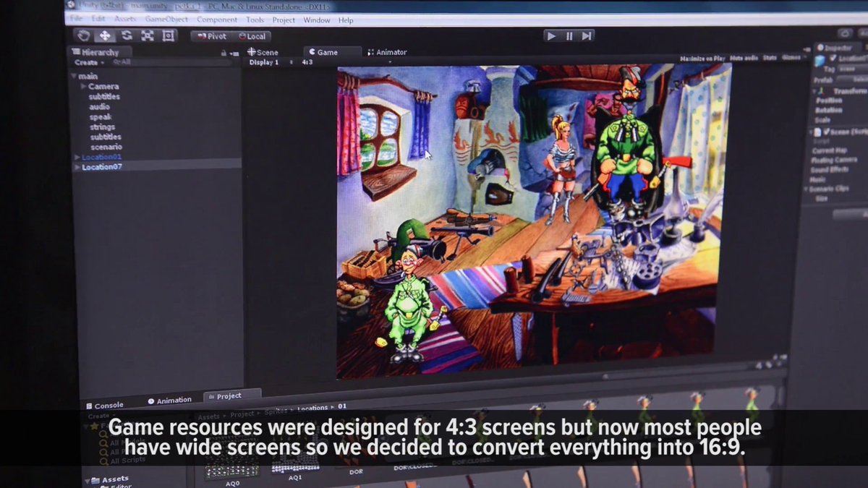This screenshot has width=868, height=488.
Task: Select the Rect tool in toolbar
Action: pos(169,35)
